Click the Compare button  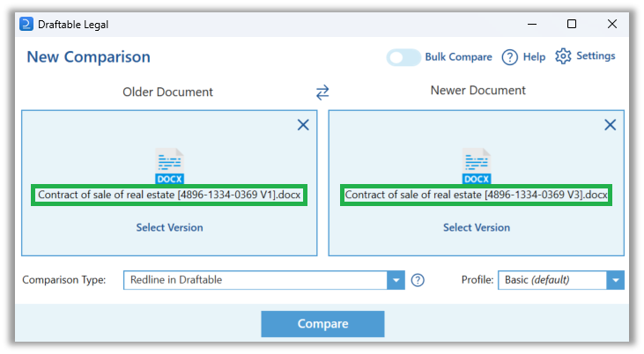coord(322,324)
